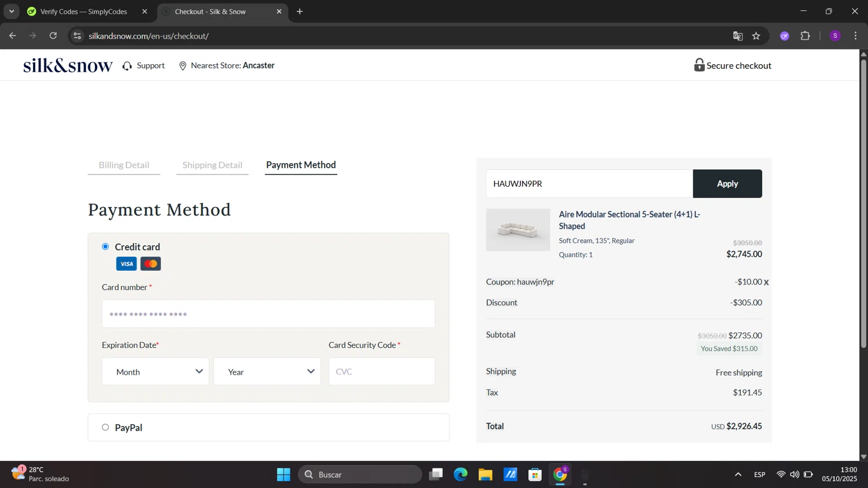Show hidden system tray icons
Image resolution: width=868 pixels, height=488 pixels.
[738, 475]
